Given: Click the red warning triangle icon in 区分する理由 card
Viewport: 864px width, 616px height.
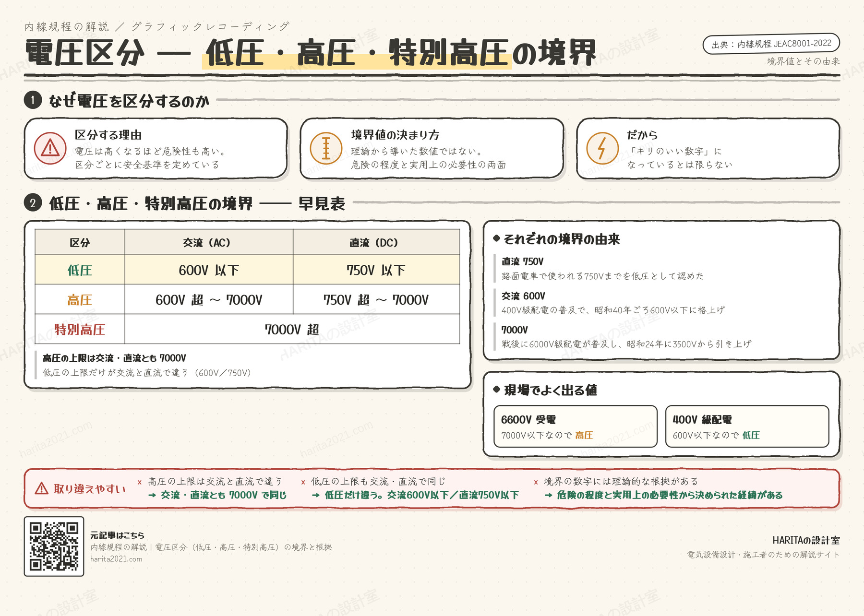Looking at the screenshot, I should [x=50, y=148].
